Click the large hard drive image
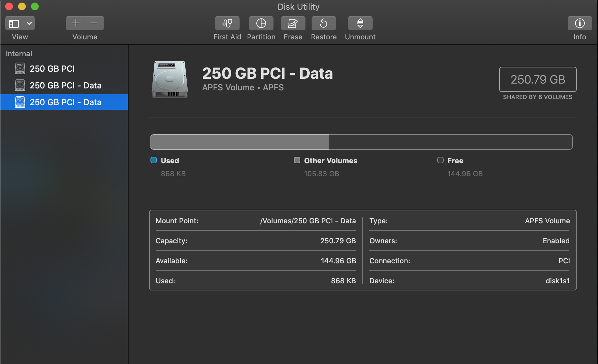Viewport: 598px width, 364px height. coord(170,79)
